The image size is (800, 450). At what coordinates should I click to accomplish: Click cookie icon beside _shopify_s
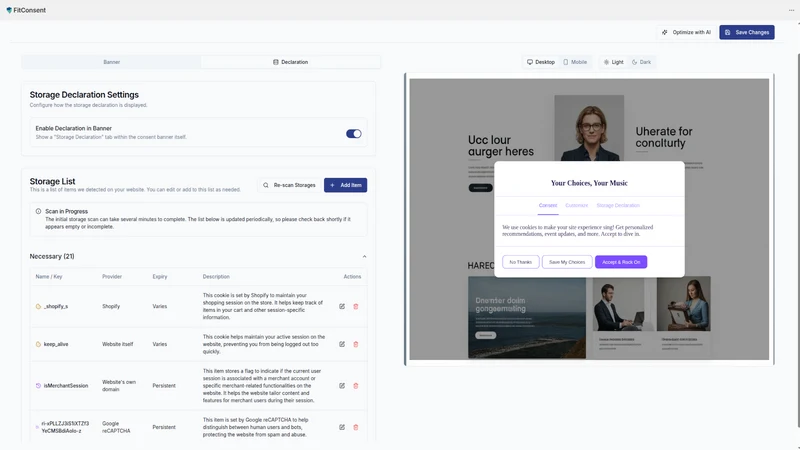coord(38,307)
